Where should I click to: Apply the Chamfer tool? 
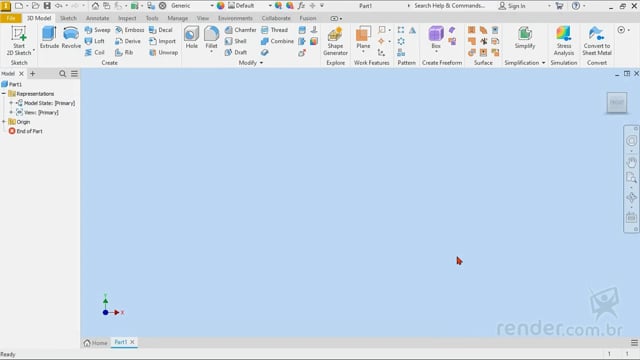240,30
